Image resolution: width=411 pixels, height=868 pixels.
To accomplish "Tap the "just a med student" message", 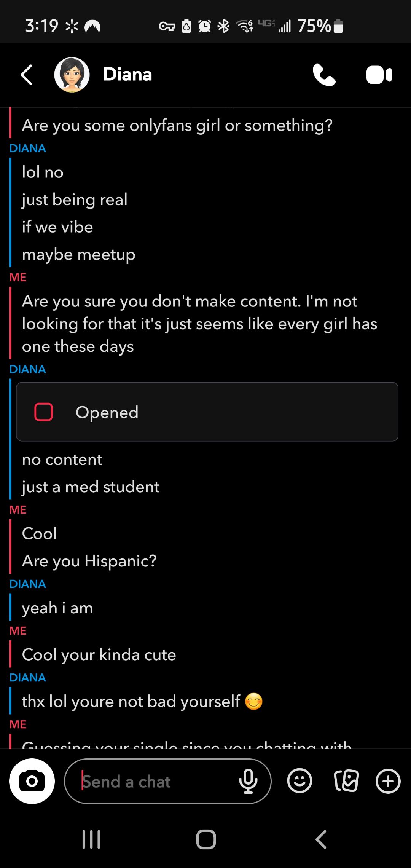I will 91,487.
